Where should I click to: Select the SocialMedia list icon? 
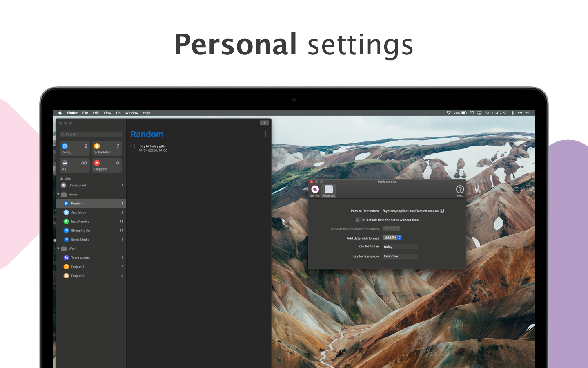pyautogui.click(x=66, y=240)
